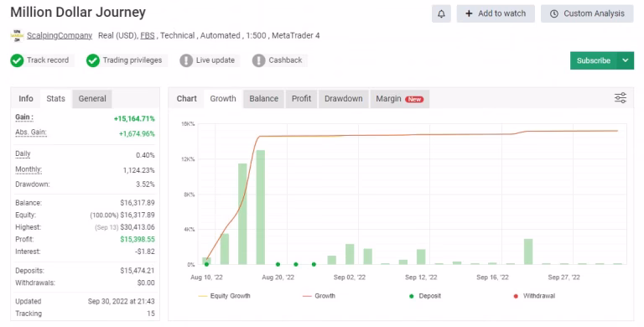This screenshot has height=327, width=644.
Task: Toggle the Withdrawal legend series
Action: pyautogui.click(x=534, y=296)
